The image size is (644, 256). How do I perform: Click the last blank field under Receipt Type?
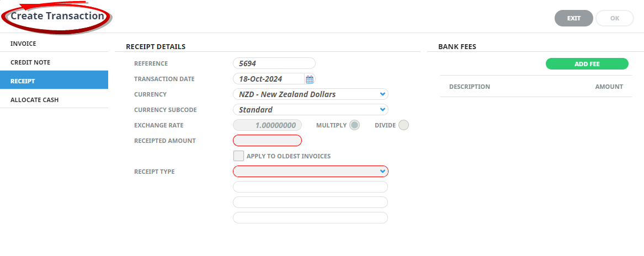(310, 218)
